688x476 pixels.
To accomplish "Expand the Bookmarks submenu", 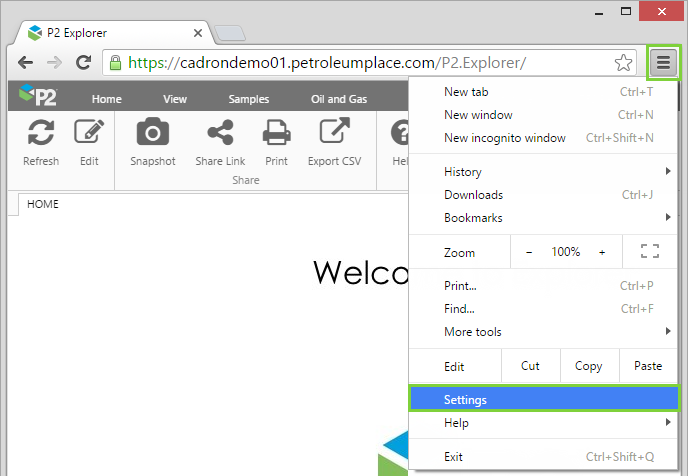I will click(x=543, y=218).
